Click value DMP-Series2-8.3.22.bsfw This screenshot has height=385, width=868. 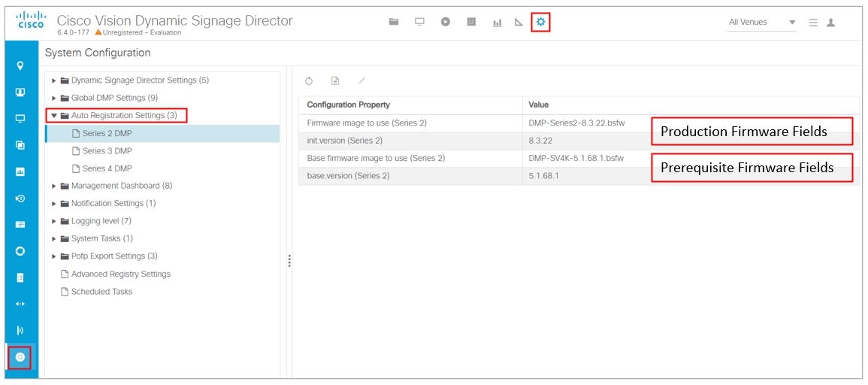[x=577, y=123]
